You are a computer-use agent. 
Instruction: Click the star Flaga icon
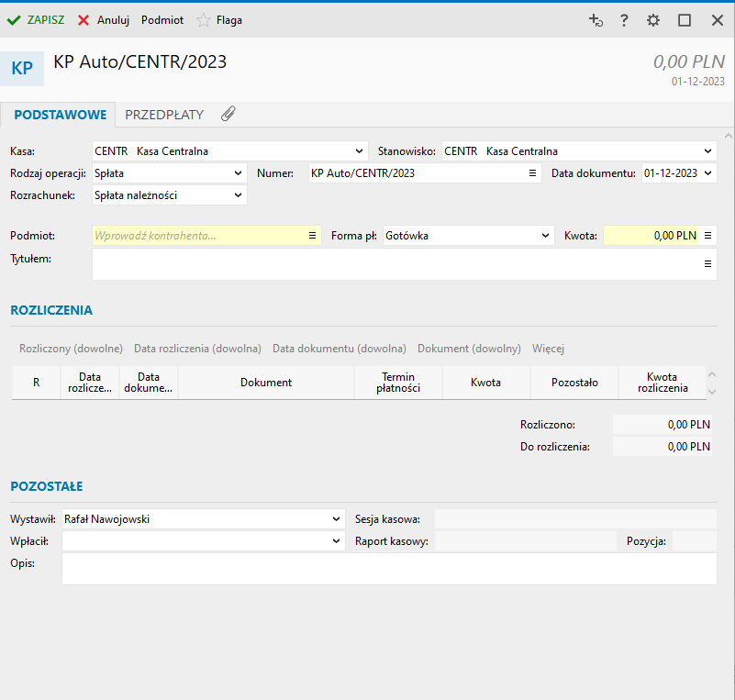point(204,20)
